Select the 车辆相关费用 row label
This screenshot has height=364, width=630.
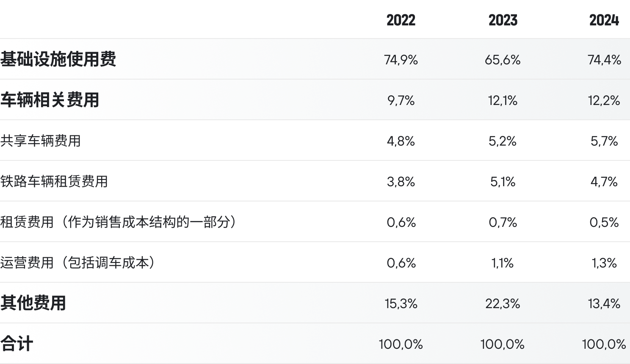[50, 100]
